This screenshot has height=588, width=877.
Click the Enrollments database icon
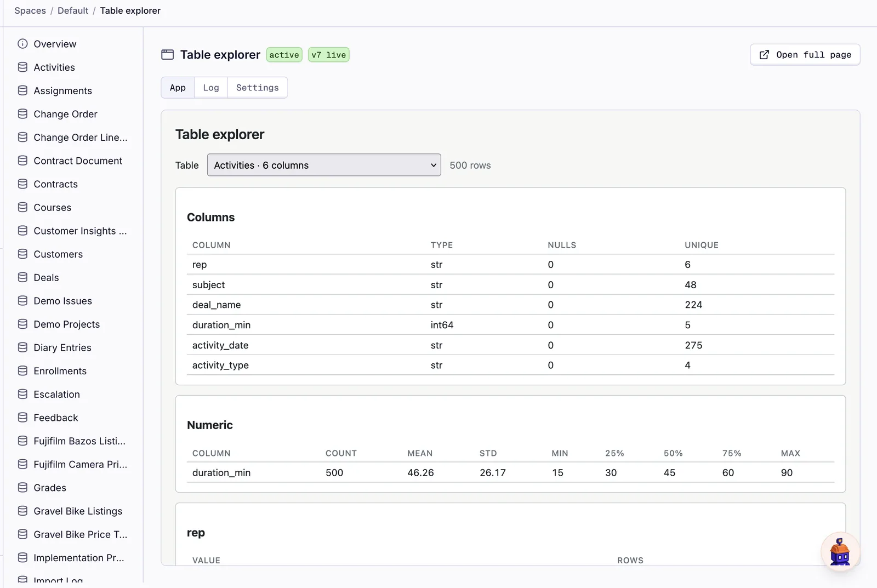click(22, 371)
